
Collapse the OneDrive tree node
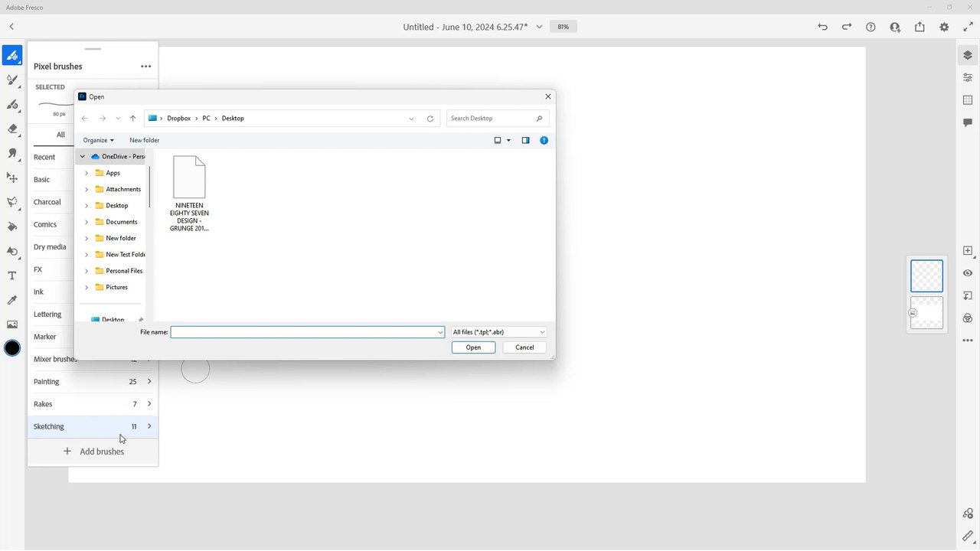pyautogui.click(x=83, y=156)
